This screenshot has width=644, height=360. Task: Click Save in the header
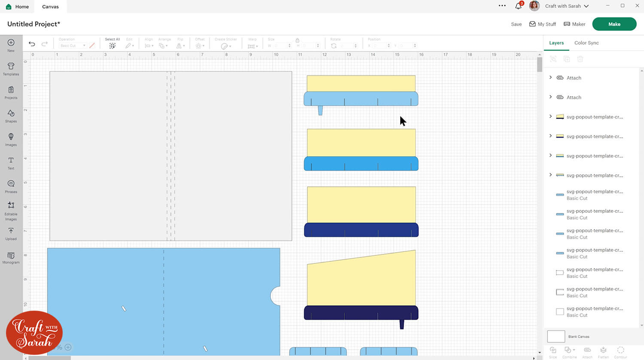516,24
